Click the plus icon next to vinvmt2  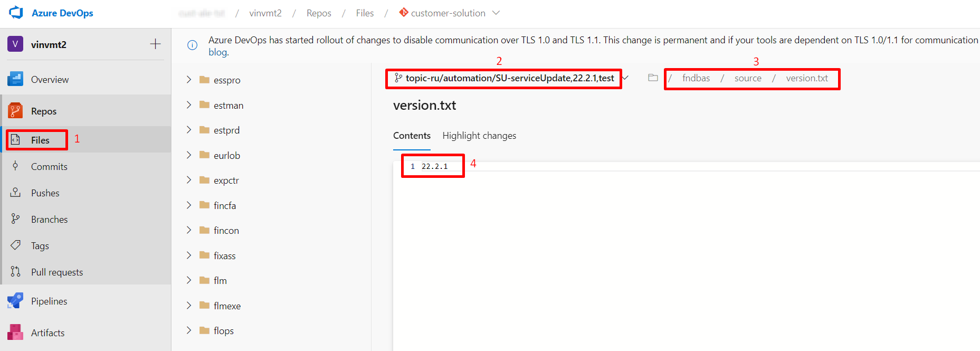tap(155, 44)
